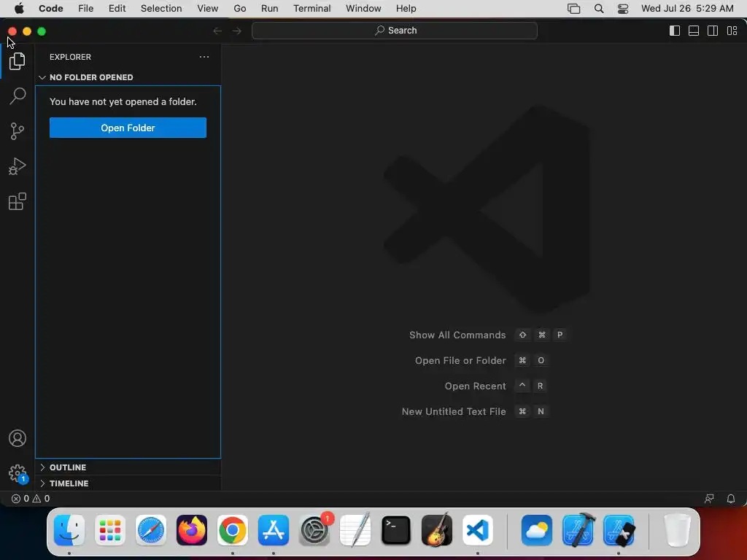Open TextEdit from the dock
Viewport: 747px width, 560px height.
tap(355, 530)
